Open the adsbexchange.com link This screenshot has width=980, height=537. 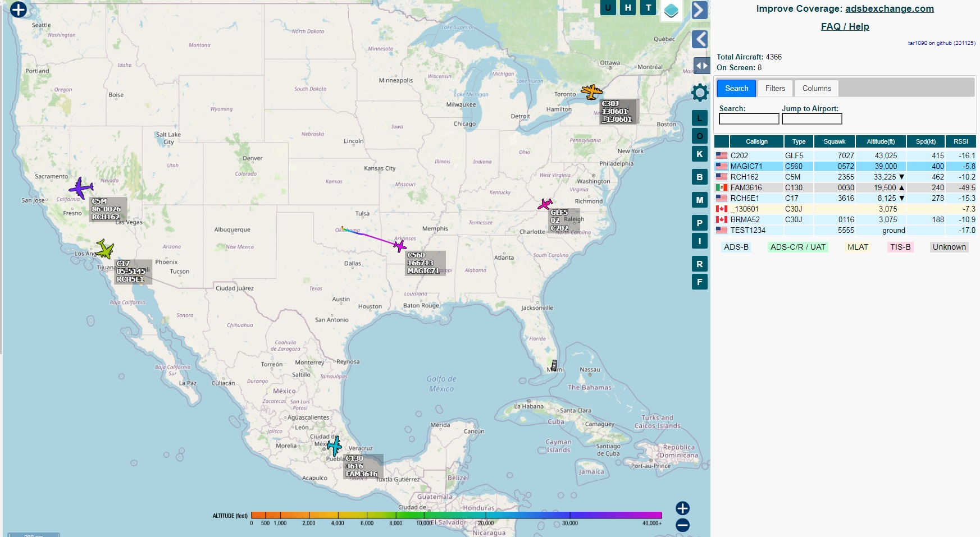[x=890, y=8]
